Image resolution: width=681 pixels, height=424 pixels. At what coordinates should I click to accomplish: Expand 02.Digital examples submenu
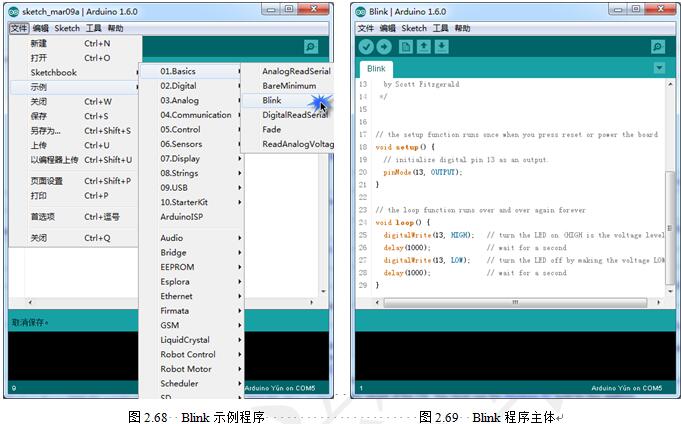[191, 86]
